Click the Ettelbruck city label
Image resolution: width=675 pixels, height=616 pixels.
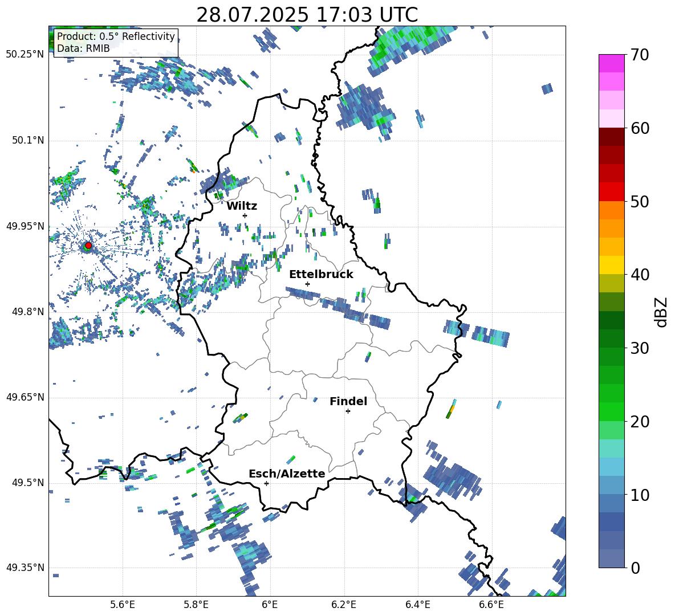(321, 275)
